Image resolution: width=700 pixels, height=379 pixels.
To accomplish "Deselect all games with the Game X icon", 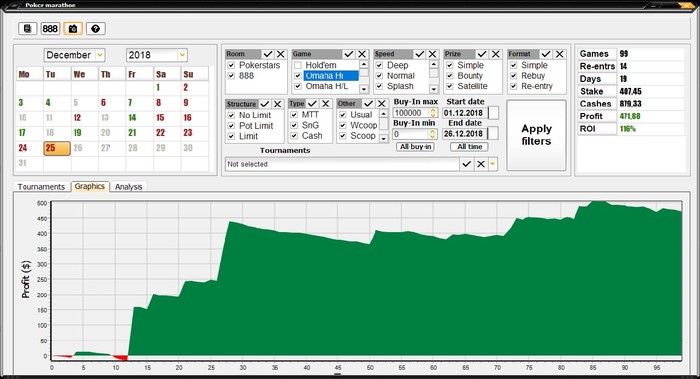I will pyautogui.click(x=362, y=54).
